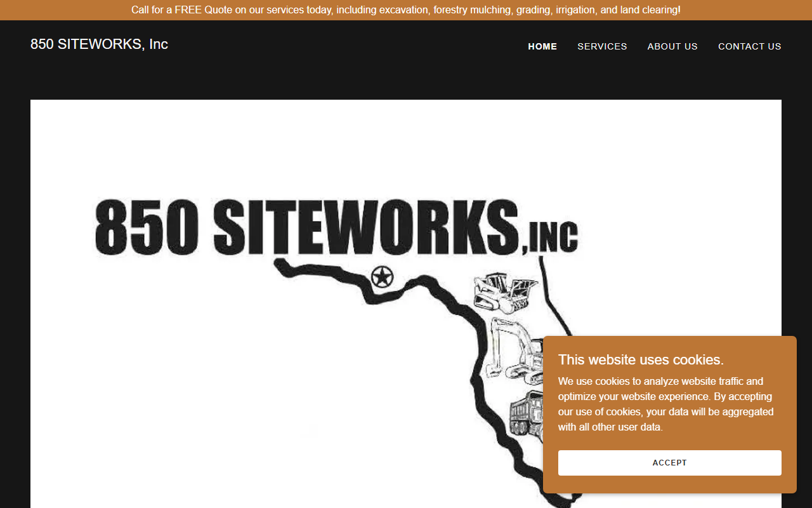
Task: Accept the cookie notice
Action: (670, 463)
